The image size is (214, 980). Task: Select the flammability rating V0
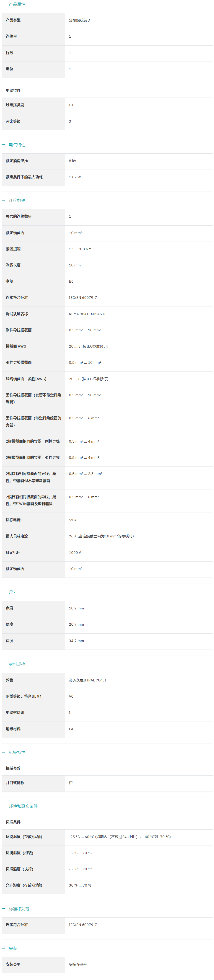(x=71, y=696)
